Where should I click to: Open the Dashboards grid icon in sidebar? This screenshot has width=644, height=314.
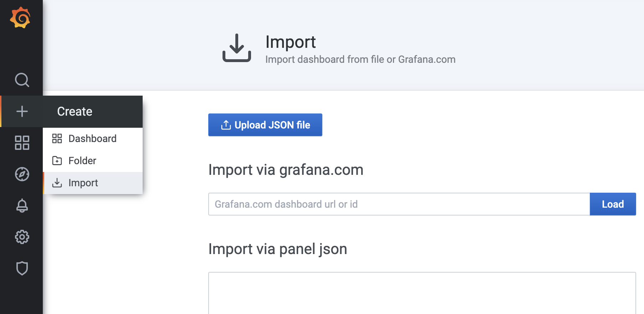pyautogui.click(x=22, y=143)
